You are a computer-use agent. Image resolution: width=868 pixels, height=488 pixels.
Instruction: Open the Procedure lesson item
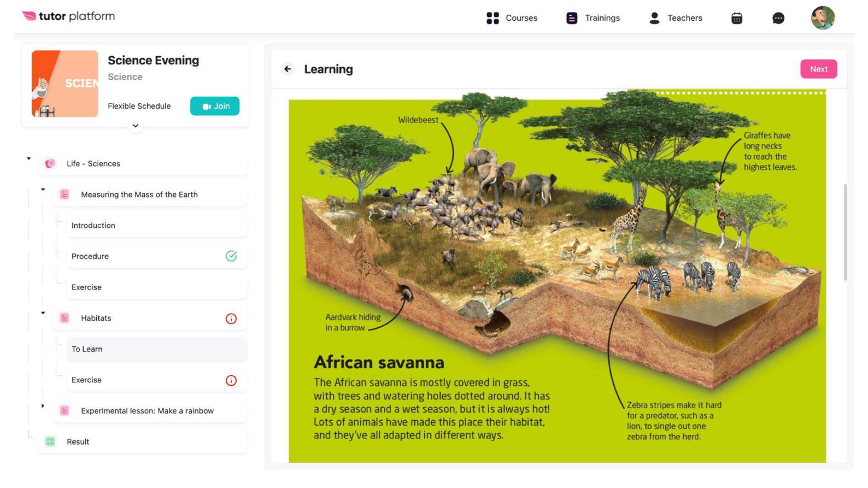[157, 256]
